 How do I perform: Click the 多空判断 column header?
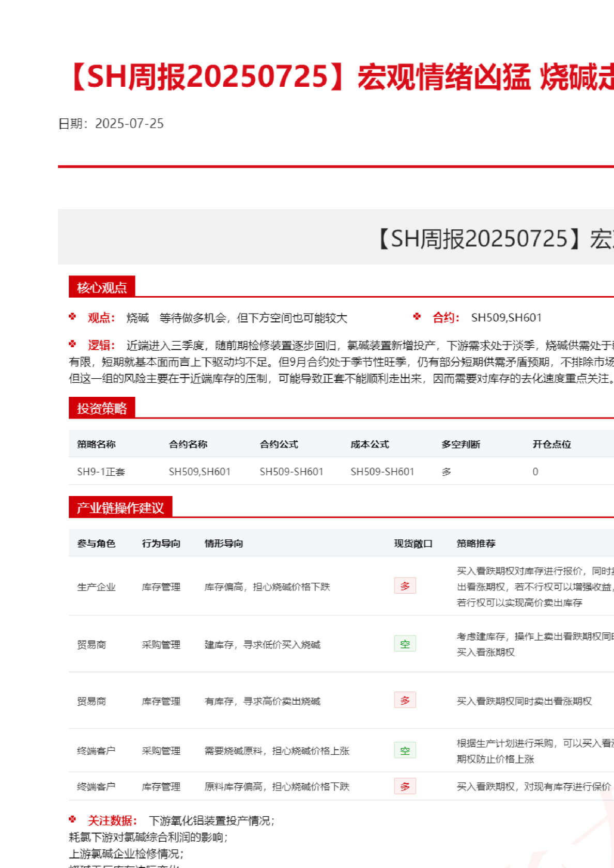[461, 444]
